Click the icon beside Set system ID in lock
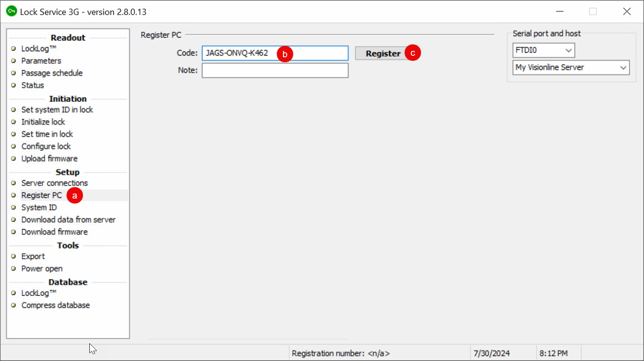Image resolution: width=644 pixels, height=361 pixels. coord(14,110)
